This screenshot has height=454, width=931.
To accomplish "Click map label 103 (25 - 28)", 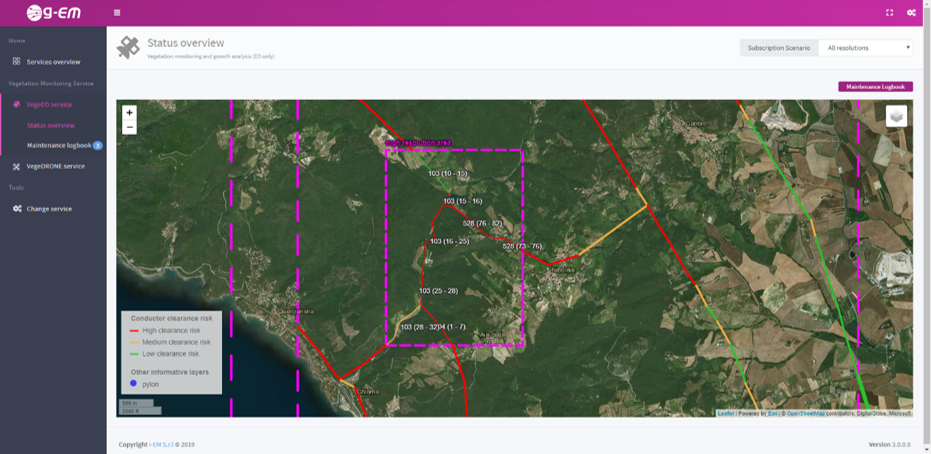I will pos(438,291).
